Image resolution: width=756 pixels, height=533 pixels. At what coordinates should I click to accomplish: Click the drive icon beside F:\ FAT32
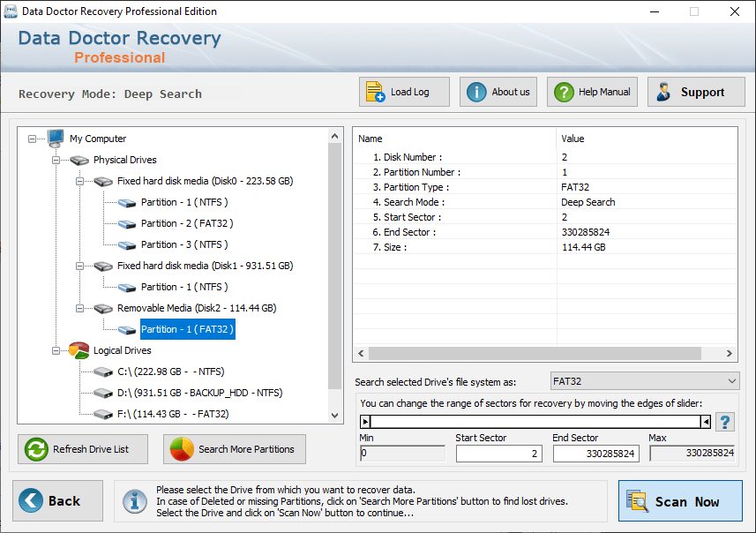(103, 415)
